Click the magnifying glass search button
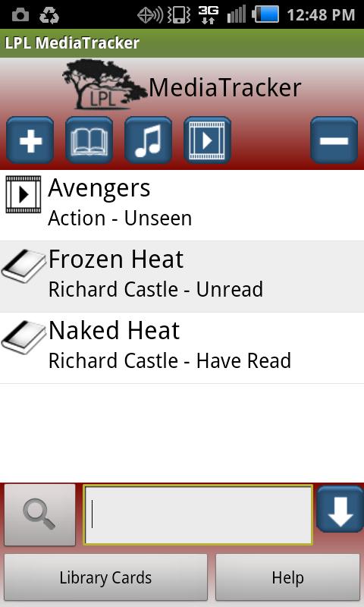 [x=40, y=515]
